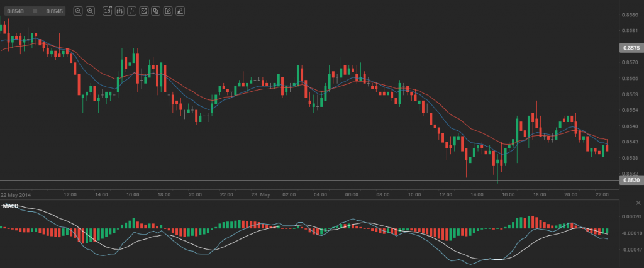Click the upper horizontal line at 0.8575

click(314, 48)
